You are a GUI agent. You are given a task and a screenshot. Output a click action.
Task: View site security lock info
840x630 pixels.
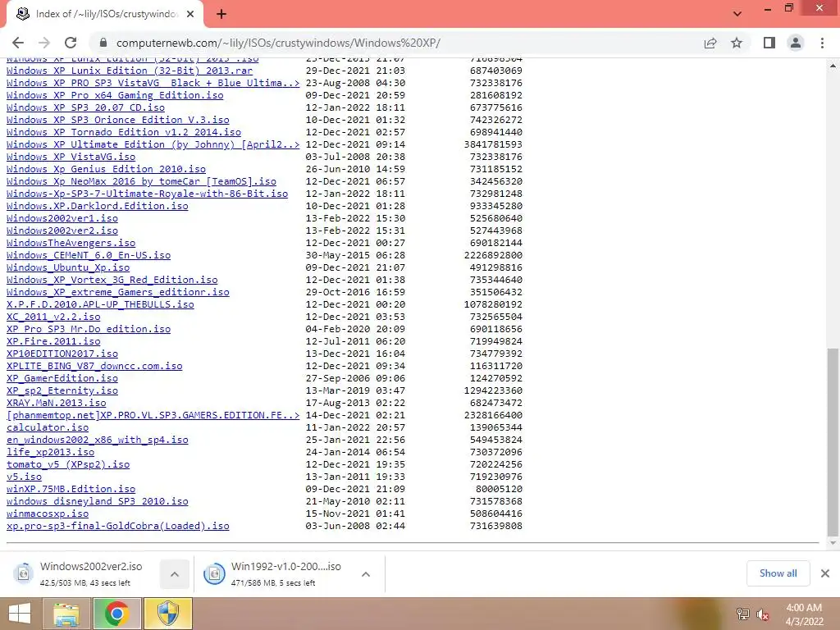pyautogui.click(x=103, y=43)
